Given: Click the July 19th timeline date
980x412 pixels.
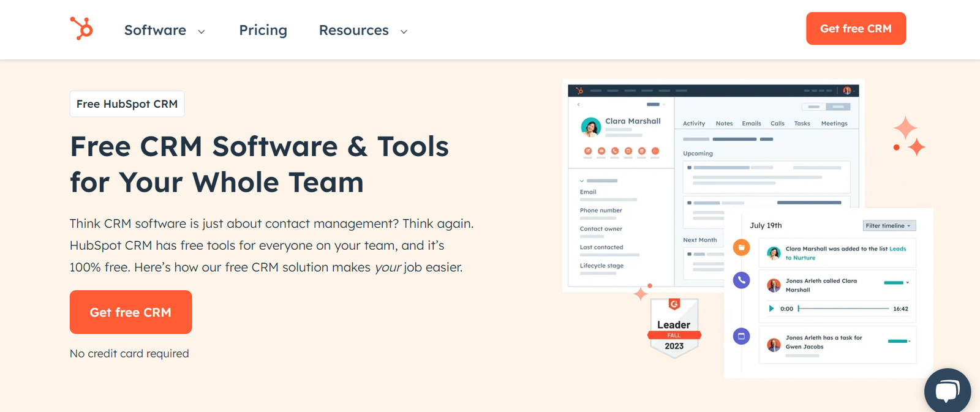Looking at the screenshot, I should [766, 225].
